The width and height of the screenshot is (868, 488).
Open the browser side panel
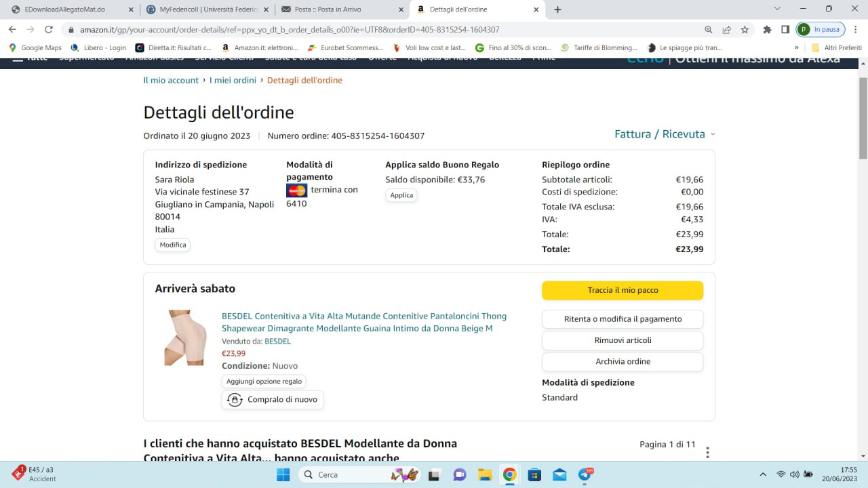(x=785, y=30)
